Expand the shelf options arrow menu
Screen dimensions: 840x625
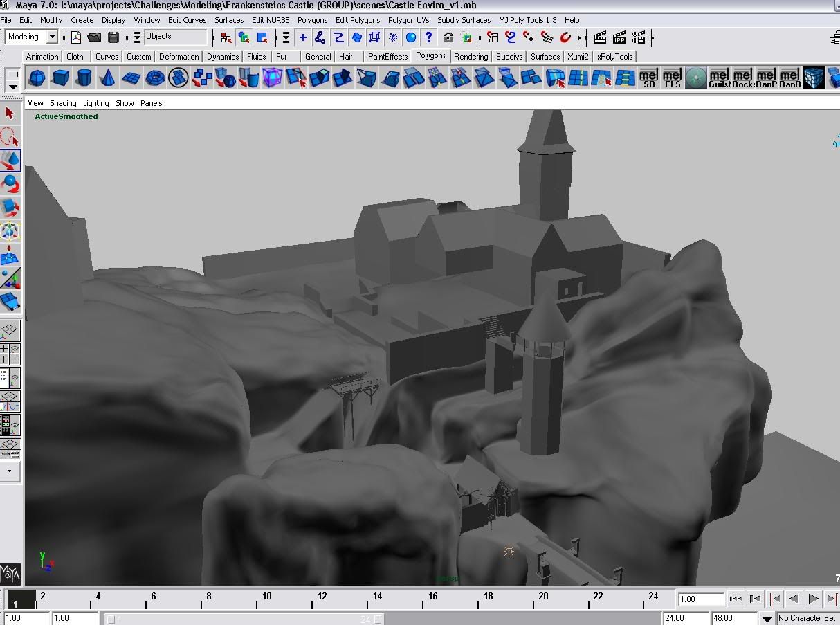point(13,87)
